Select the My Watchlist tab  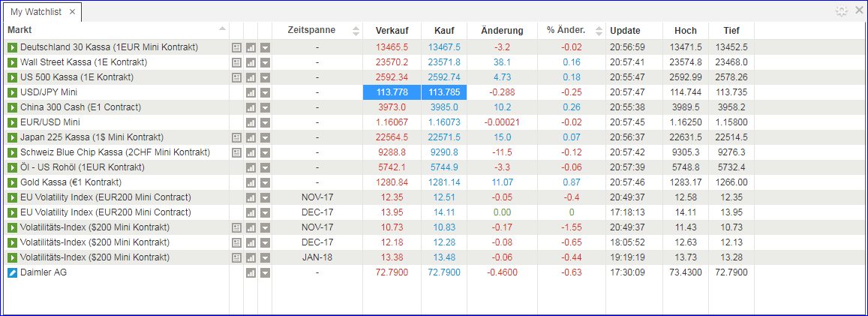pos(36,12)
